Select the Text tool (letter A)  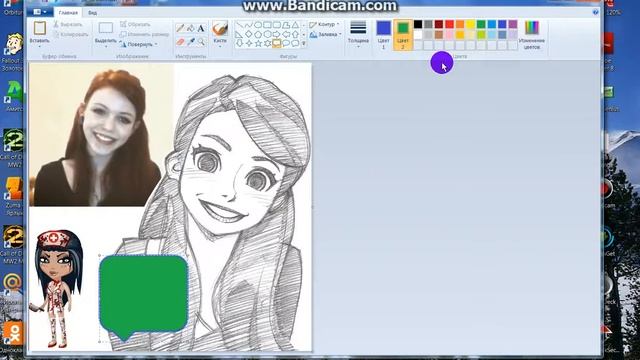[x=201, y=29]
